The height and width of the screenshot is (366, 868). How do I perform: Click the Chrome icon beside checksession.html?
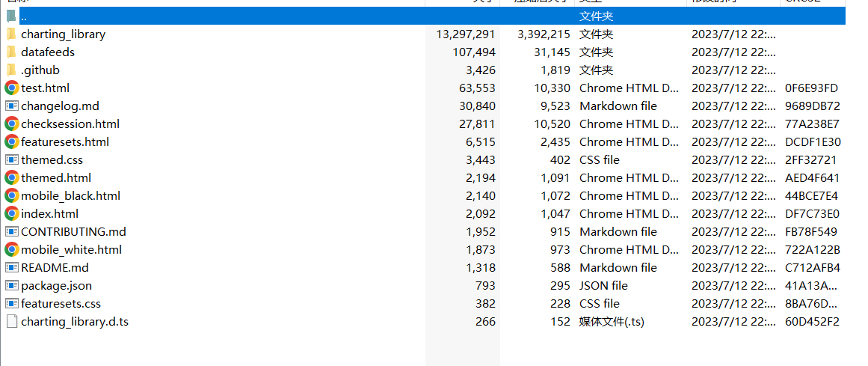tap(12, 124)
